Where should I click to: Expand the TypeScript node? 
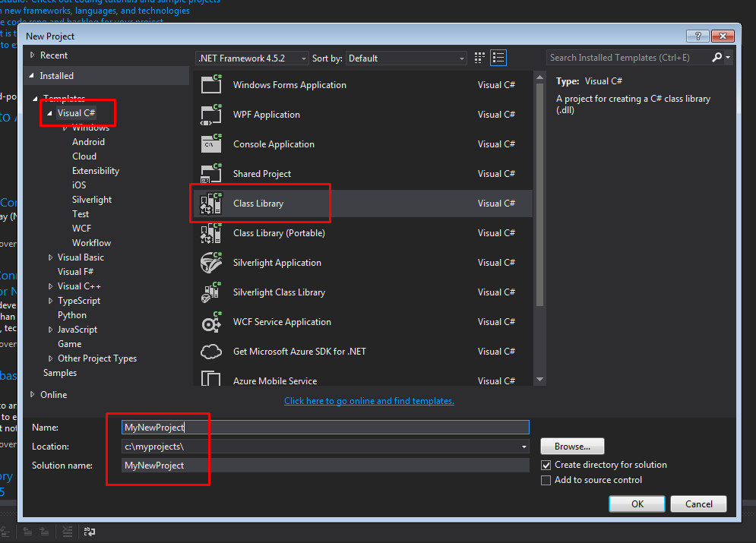pyautogui.click(x=50, y=301)
